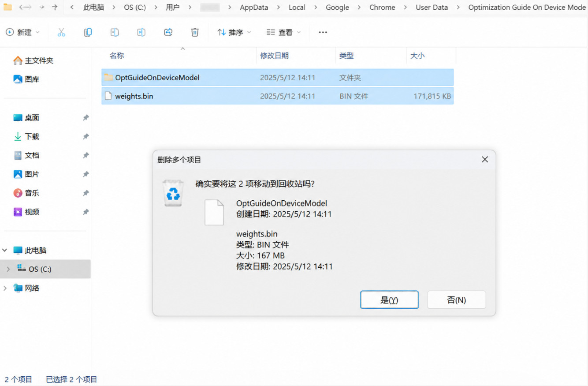The height and width of the screenshot is (386, 588).
Task: Click the back navigation arrow
Action: coord(25,7)
